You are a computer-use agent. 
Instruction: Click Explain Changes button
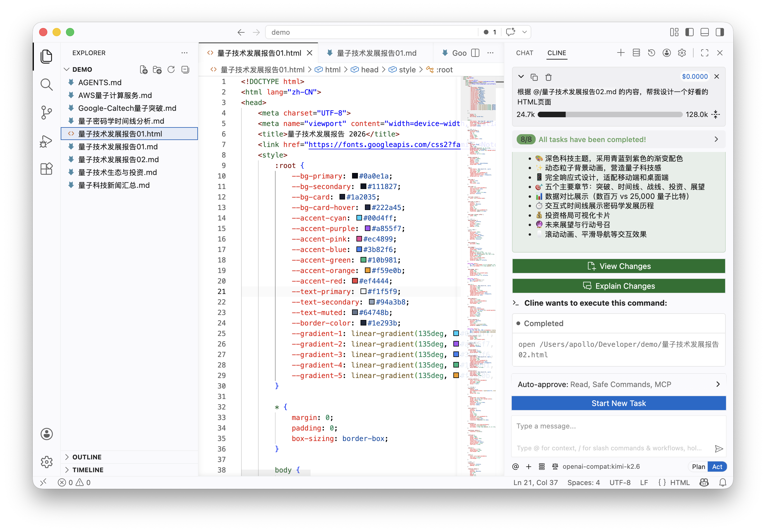619,286
